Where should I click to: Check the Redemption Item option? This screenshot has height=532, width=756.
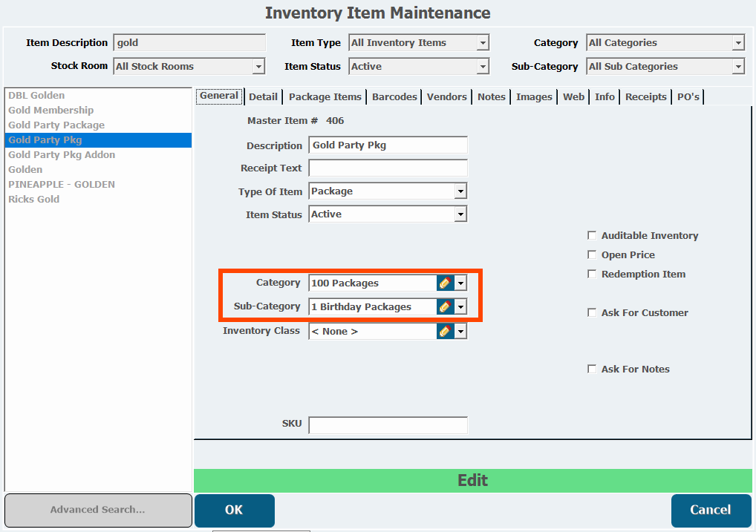point(592,274)
